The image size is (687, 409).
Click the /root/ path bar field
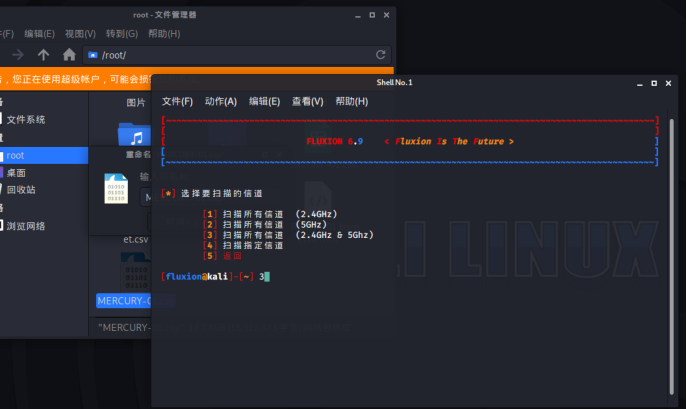click(x=237, y=55)
